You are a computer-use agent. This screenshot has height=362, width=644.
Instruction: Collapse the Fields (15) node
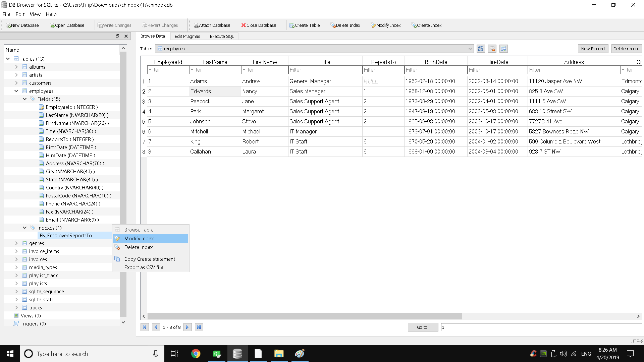[24, 99]
